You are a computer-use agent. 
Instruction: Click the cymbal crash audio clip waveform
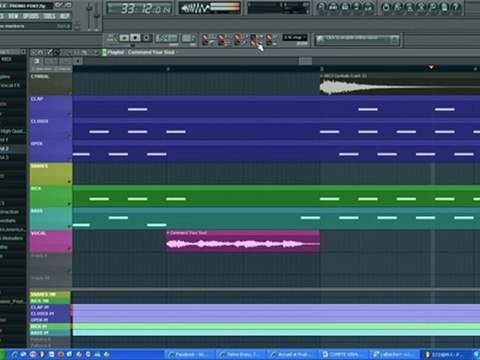400,87
